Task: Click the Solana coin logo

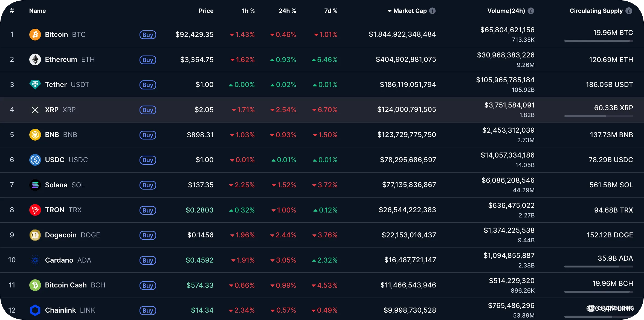Action: [x=35, y=185]
